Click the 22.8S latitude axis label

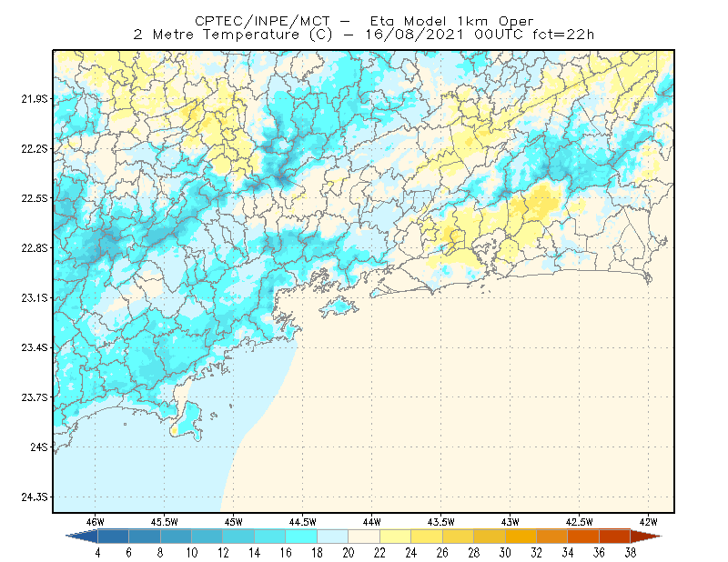[35, 248]
